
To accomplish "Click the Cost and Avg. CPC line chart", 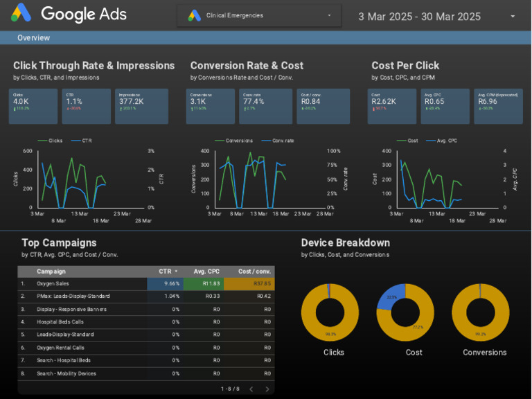I will [x=445, y=179].
